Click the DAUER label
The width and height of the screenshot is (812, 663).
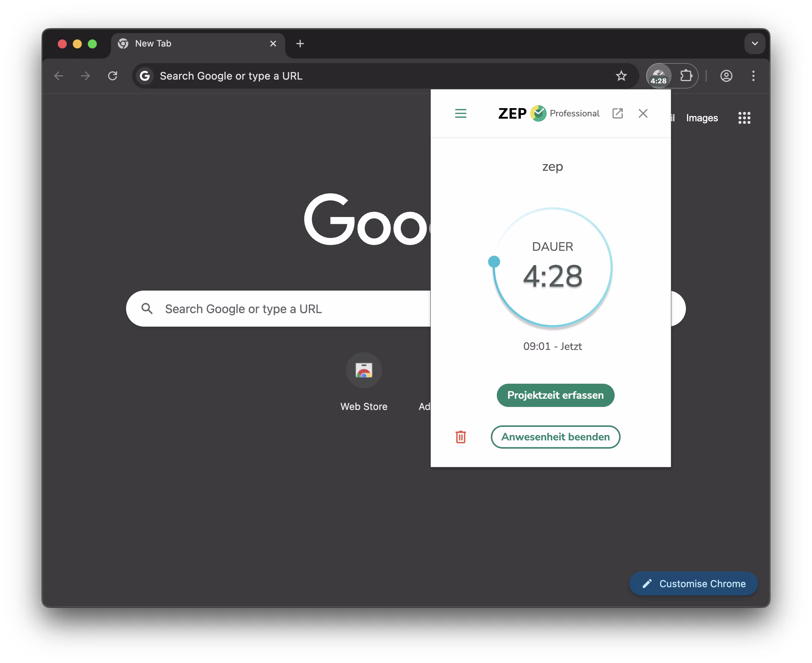coord(552,247)
